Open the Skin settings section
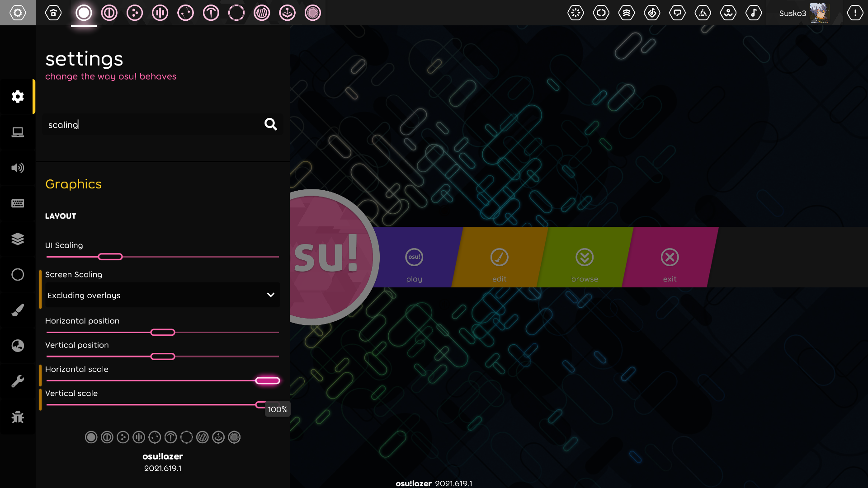This screenshot has width=868, height=488. tap(18, 310)
